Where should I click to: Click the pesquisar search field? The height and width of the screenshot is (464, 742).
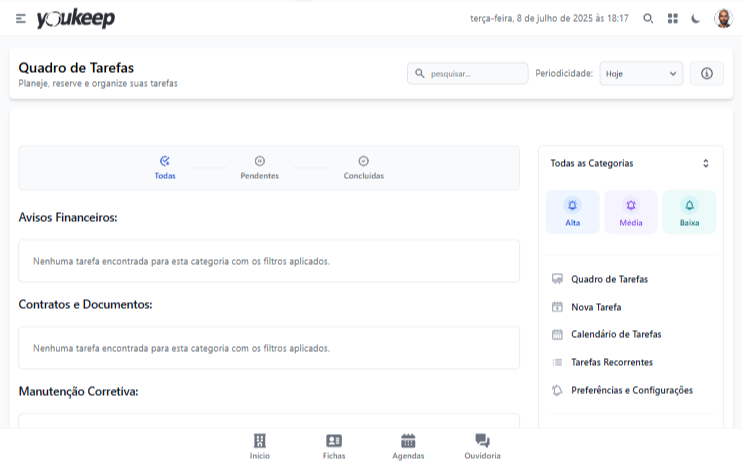[x=468, y=73]
